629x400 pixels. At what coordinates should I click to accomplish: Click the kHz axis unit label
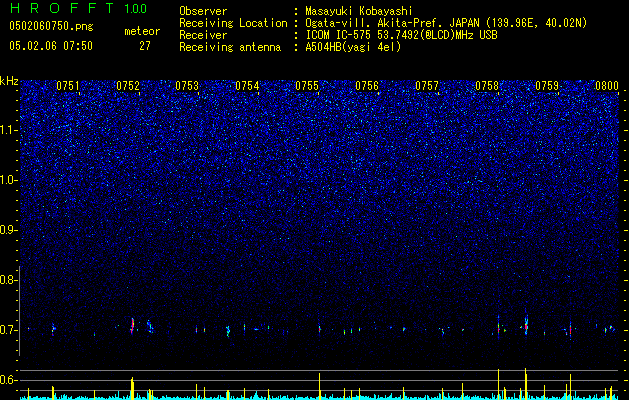click(9, 81)
